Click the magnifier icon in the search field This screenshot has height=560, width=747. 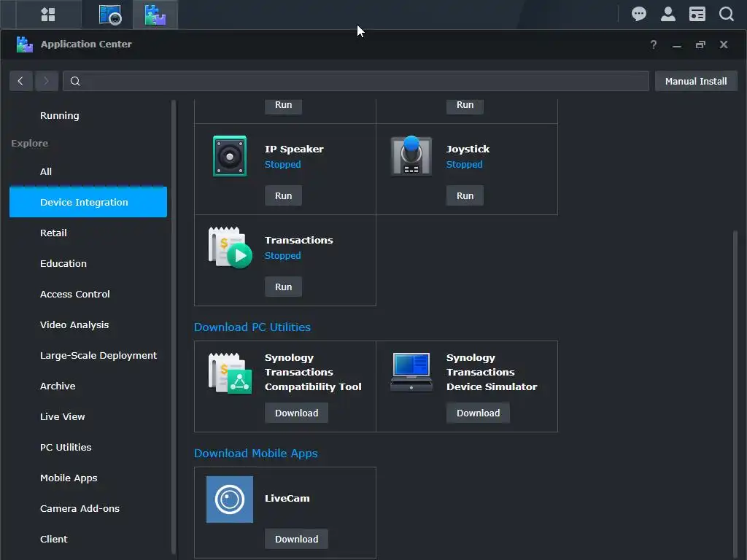(x=75, y=81)
